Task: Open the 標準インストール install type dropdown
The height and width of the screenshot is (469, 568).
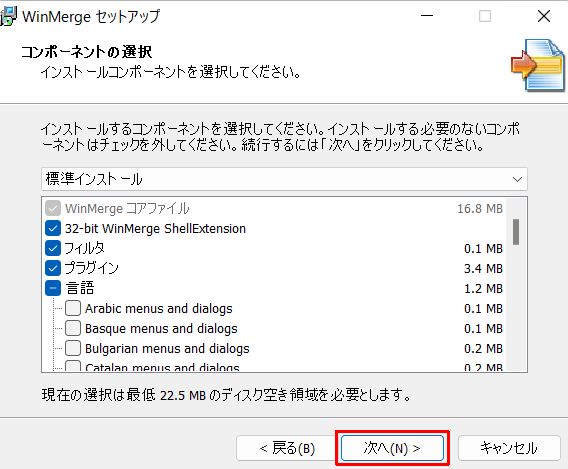Action: (x=284, y=179)
